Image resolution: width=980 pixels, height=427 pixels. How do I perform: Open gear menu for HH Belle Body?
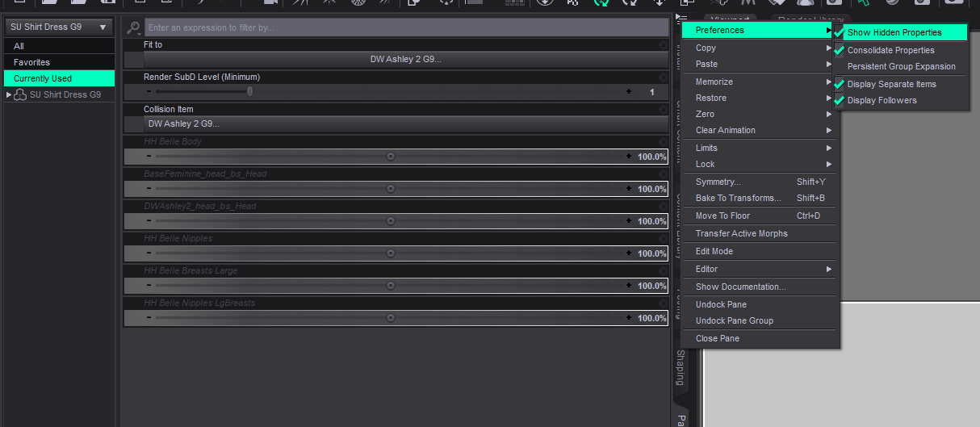664,142
